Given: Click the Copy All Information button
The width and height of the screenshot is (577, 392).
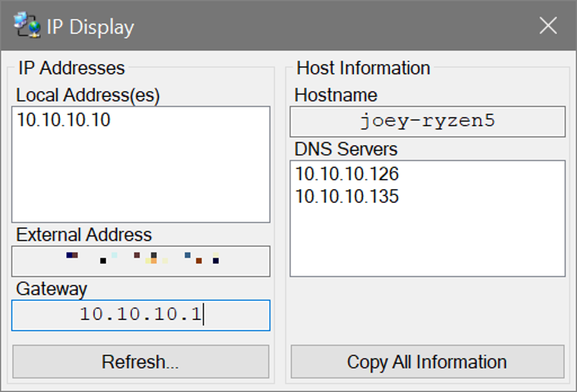Looking at the screenshot, I should coord(427,362).
